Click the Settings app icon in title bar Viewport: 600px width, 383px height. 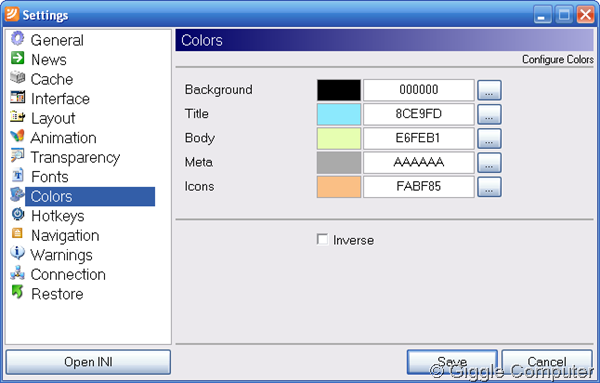(x=12, y=15)
